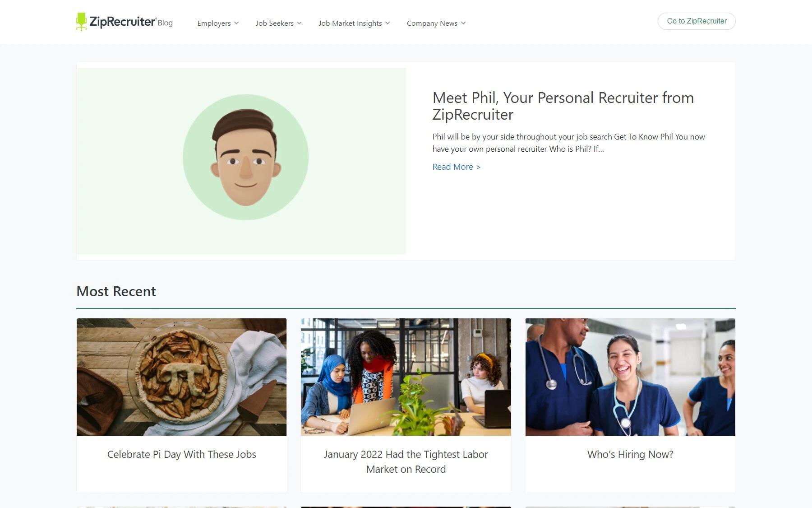Expand the Job Seekers dropdown chevron
The width and height of the screenshot is (812, 508).
(299, 23)
